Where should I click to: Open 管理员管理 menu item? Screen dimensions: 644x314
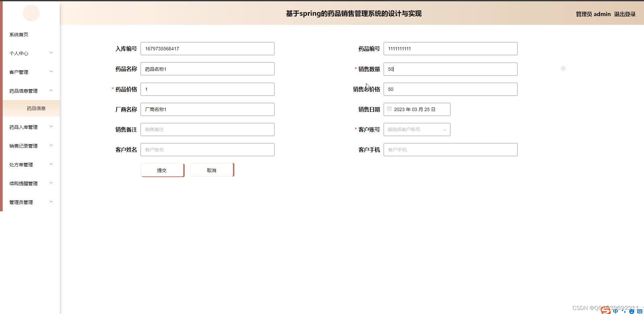click(21, 202)
